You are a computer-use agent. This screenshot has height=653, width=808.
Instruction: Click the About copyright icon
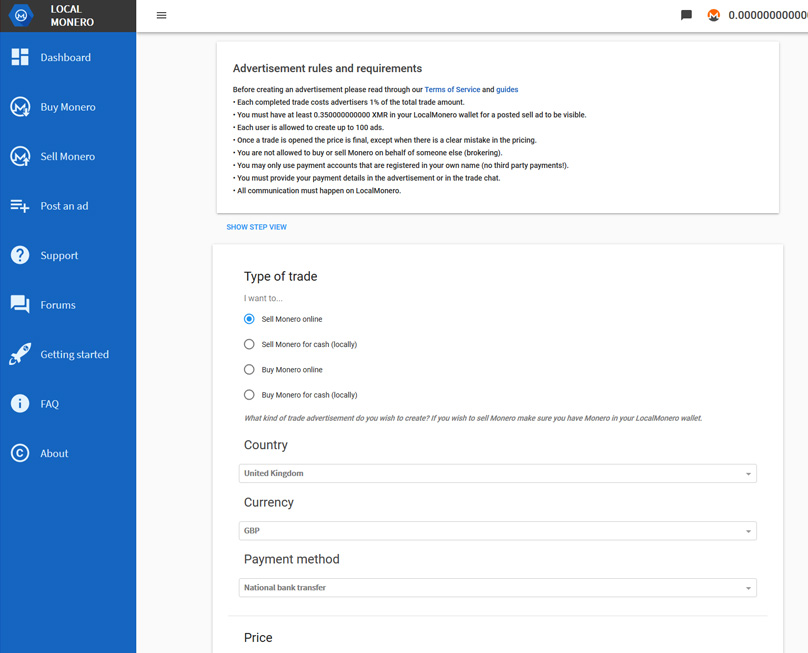pos(20,453)
